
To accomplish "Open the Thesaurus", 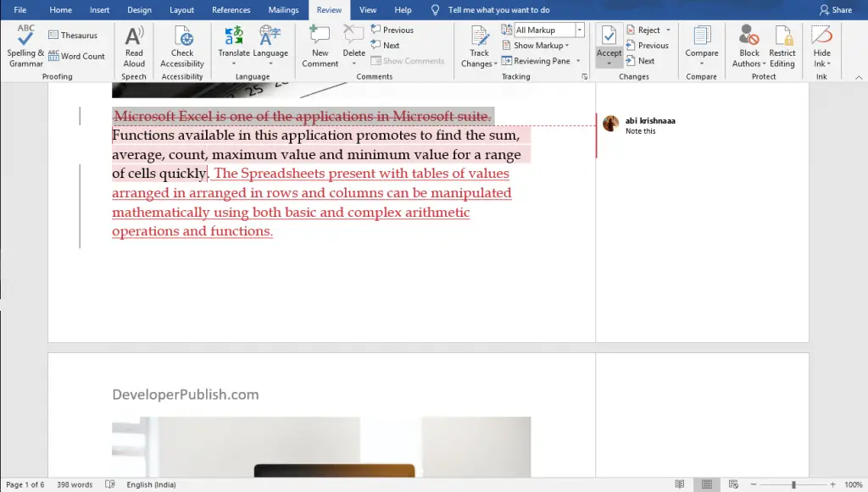I will point(73,35).
